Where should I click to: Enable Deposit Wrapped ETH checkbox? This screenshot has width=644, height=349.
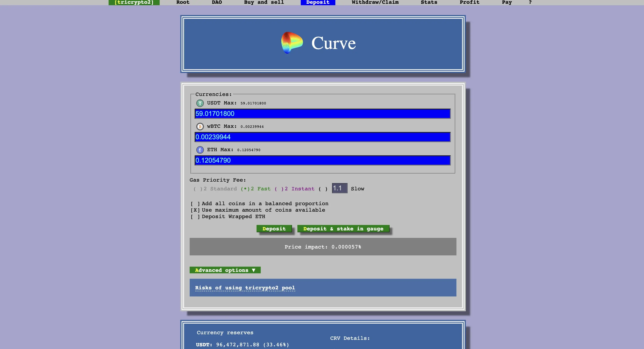pos(195,217)
